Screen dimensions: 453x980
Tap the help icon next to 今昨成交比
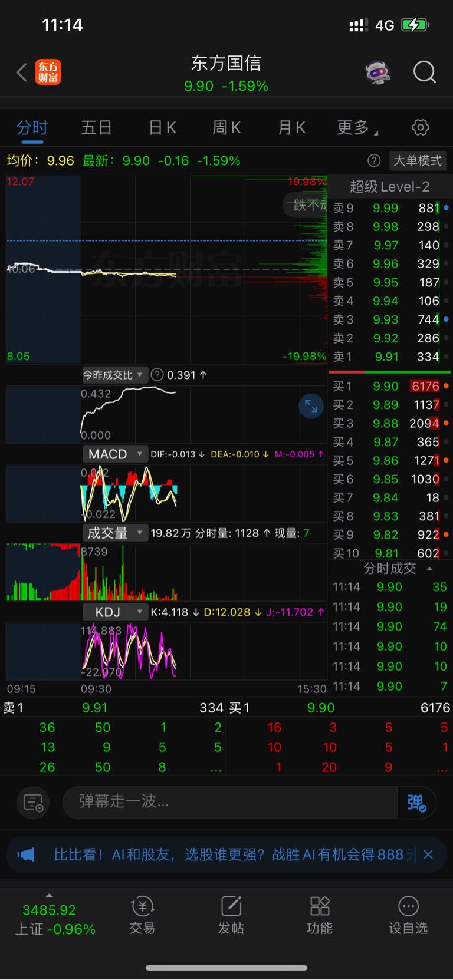coord(157,375)
